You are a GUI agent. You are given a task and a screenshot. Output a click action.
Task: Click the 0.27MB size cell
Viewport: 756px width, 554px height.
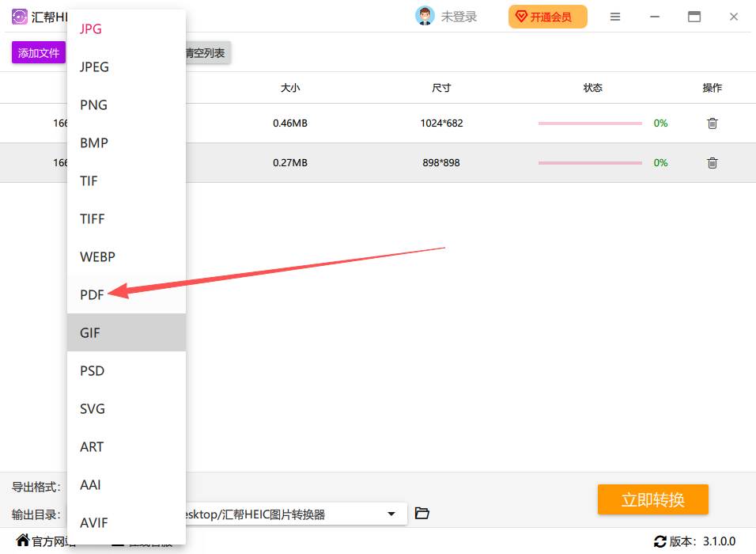point(290,162)
